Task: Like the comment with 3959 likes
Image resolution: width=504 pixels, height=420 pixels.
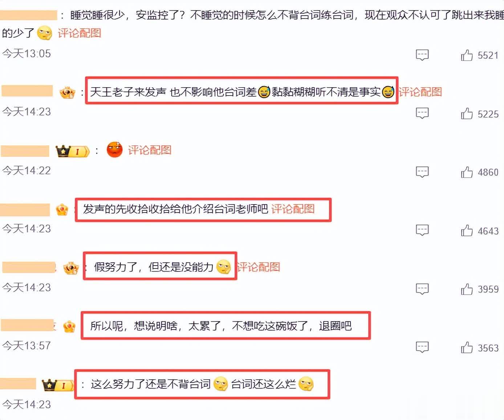Action: 467,289
